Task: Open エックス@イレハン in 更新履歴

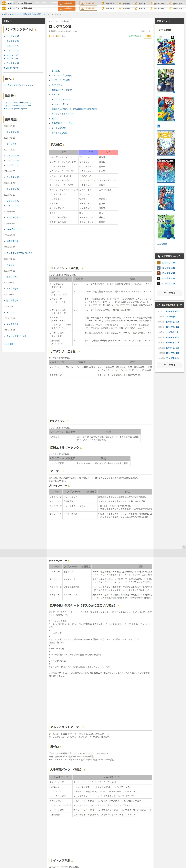Action: tap(15, 217)
